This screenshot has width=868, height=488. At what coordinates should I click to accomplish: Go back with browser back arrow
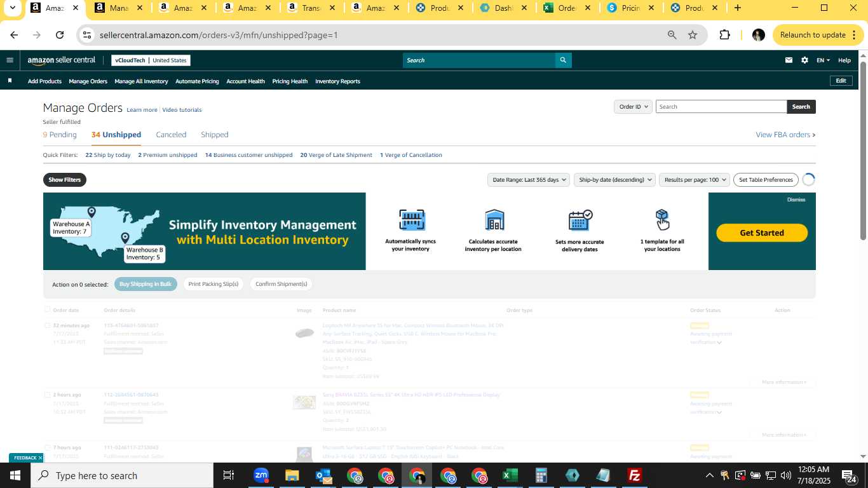coord(14,35)
